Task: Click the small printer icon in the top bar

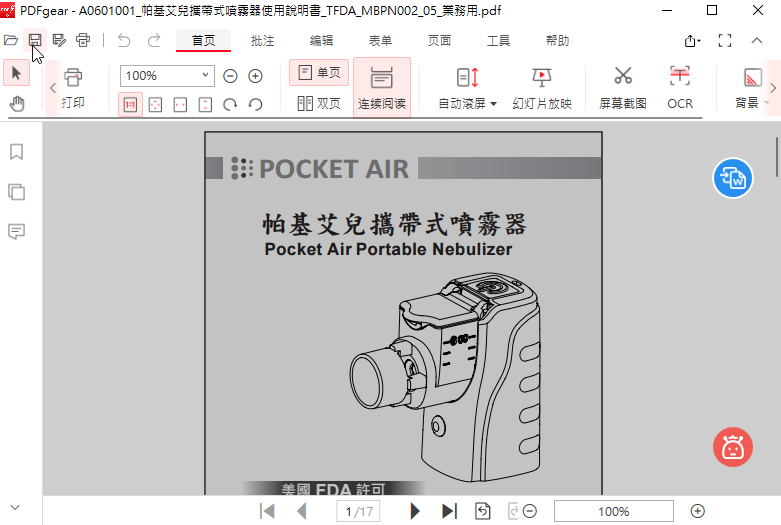Action: [83, 40]
